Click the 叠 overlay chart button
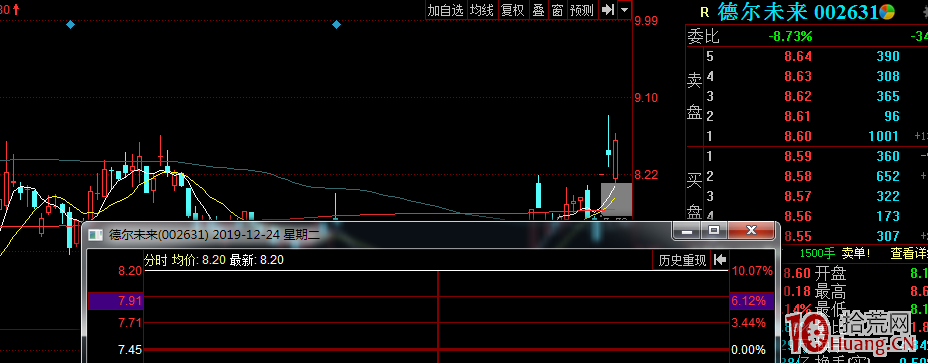Screen dimensions: 928x363 538,9
